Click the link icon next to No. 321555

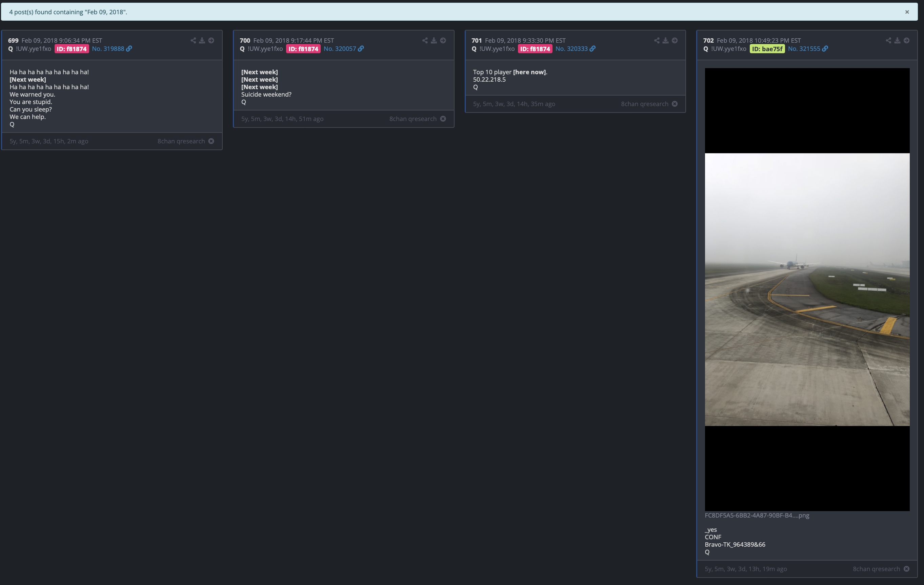pos(825,49)
